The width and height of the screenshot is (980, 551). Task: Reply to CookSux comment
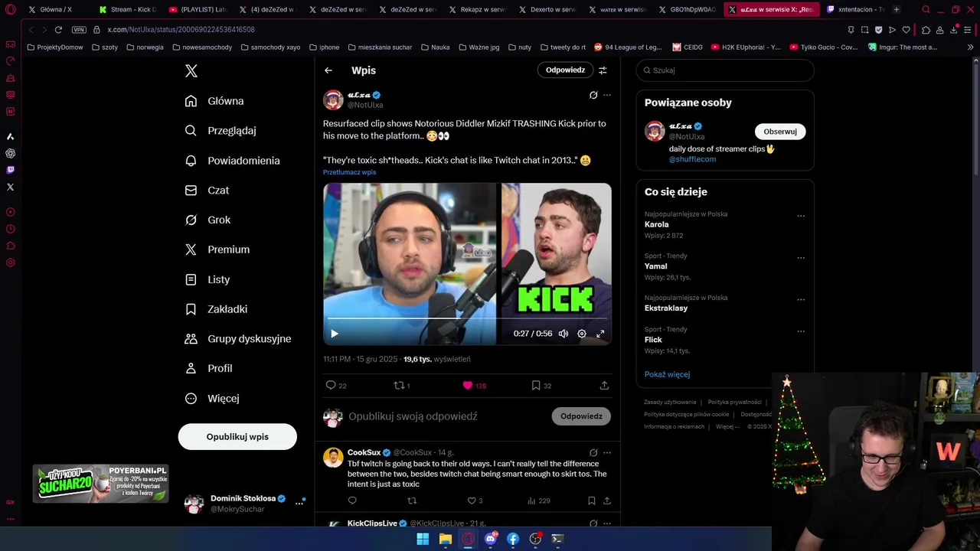click(x=352, y=500)
